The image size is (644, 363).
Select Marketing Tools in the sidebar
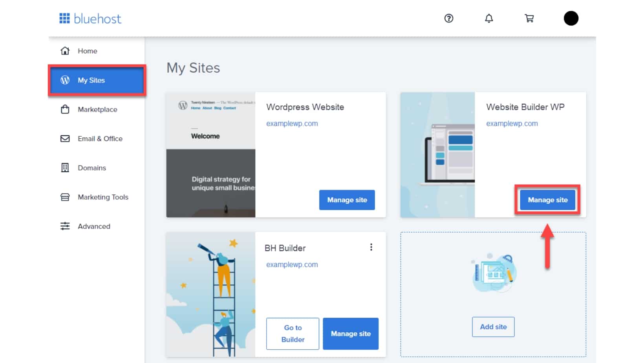(102, 197)
